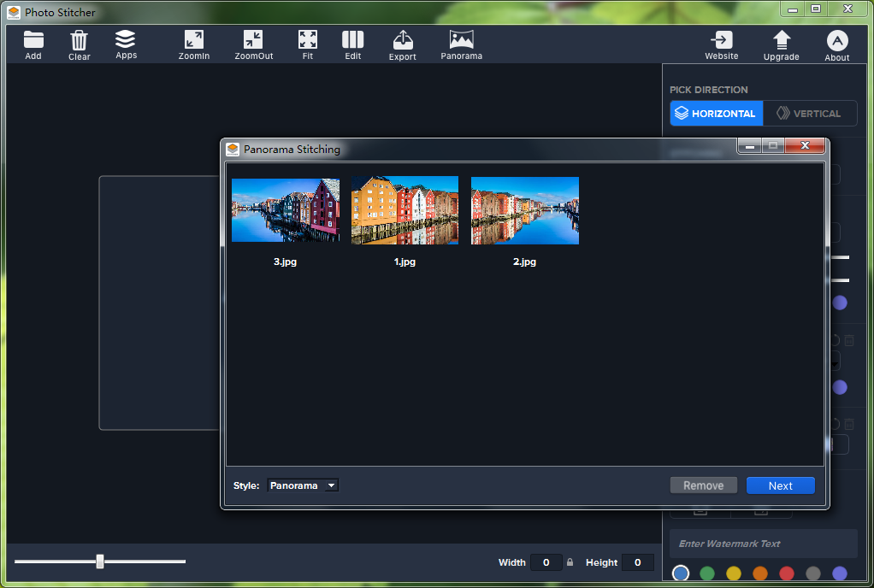Click the Add folder icon
This screenshot has width=874, height=588.
[x=33, y=40]
